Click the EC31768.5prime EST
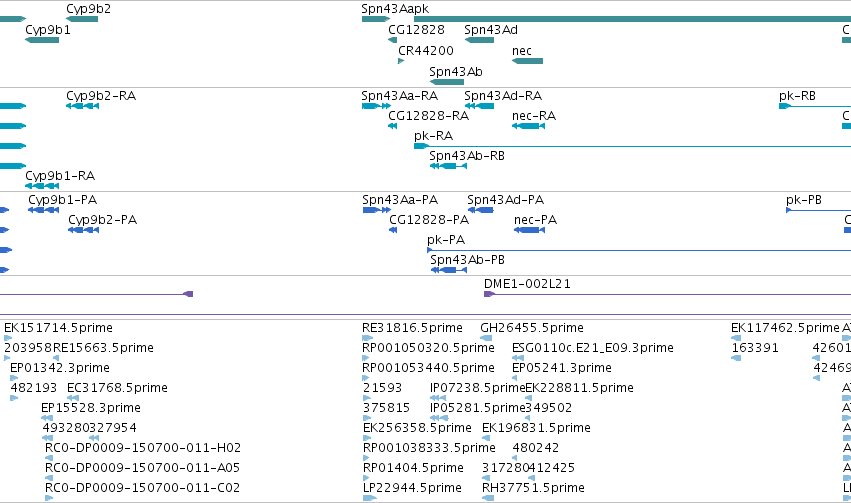Image resolution: width=851 pixels, height=503 pixels. tap(73, 398)
